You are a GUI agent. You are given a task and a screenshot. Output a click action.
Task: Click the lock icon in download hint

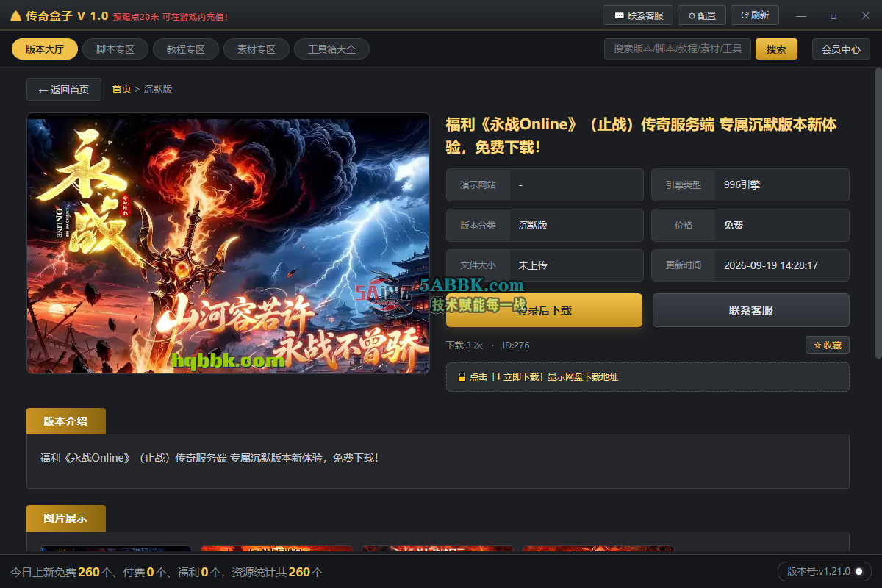click(462, 377)
